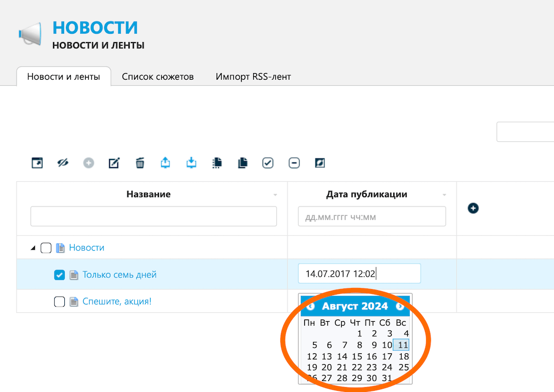Open the Только семь дней news link
The image size is (554, 392).
[120, 275]
